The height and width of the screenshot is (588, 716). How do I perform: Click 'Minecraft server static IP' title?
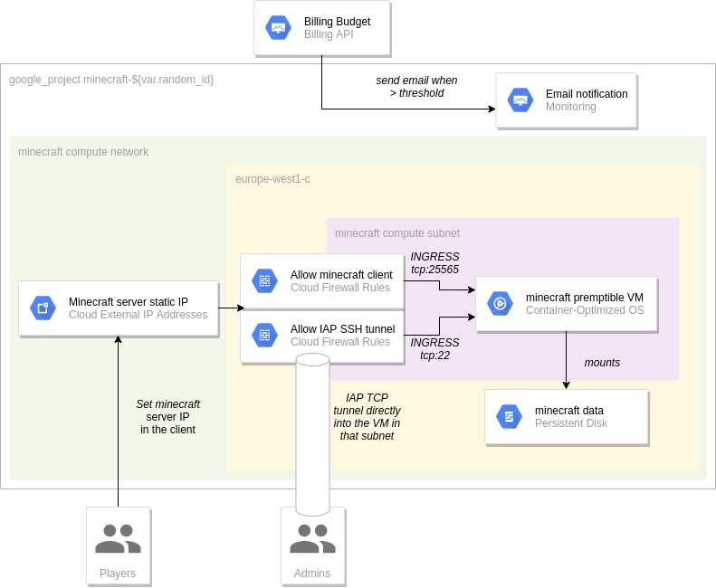coord(129,302)
